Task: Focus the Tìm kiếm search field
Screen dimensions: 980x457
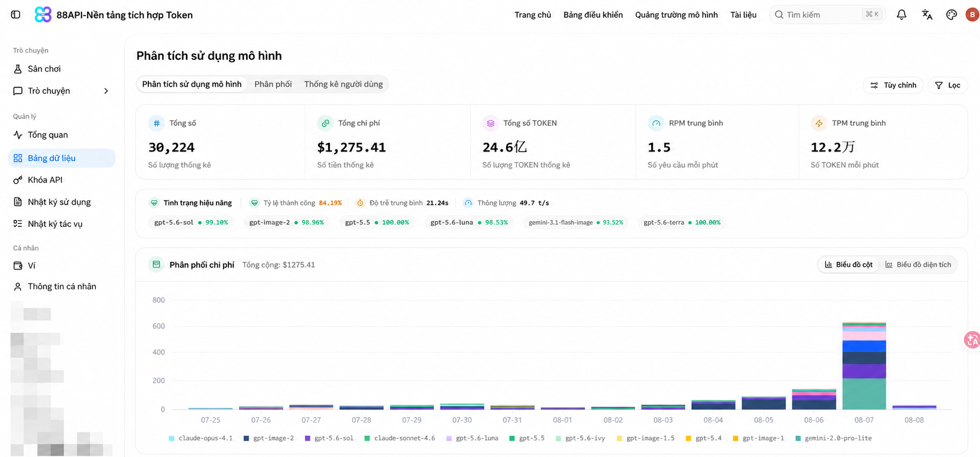Action: click(827, 15)
